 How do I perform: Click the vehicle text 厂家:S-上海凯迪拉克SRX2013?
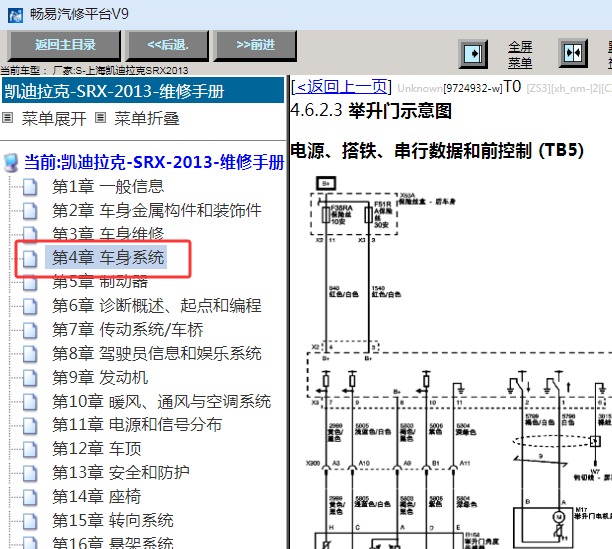tap(121, 71)
